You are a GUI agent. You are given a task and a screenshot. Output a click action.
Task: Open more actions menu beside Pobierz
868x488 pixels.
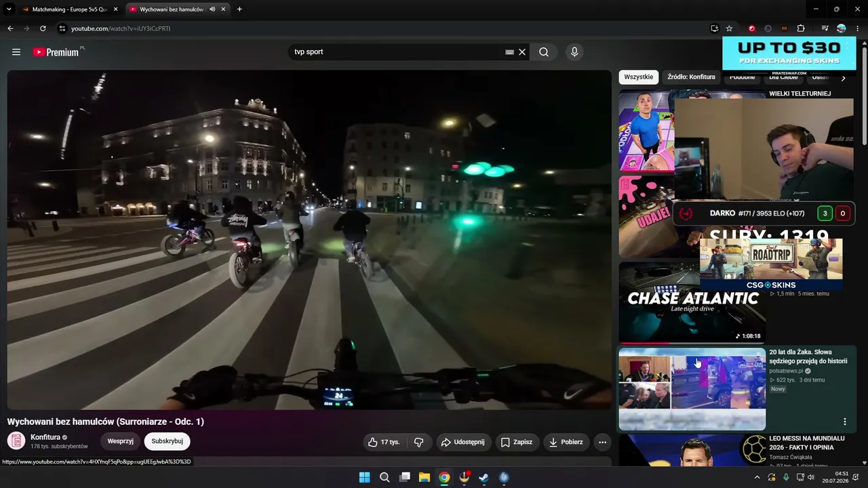coord(602,442)
